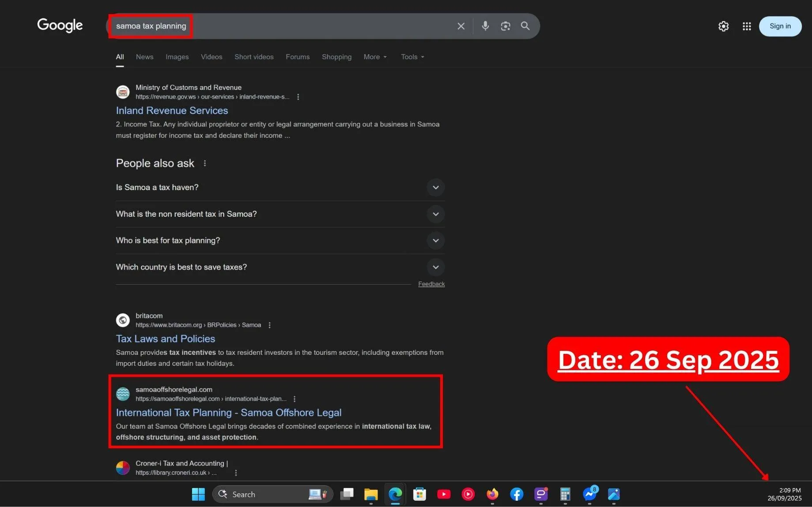This screenshot has width=812, height=507.
Task: Open Google Lens search-by-image icon
Action: [x=505, y=26]
